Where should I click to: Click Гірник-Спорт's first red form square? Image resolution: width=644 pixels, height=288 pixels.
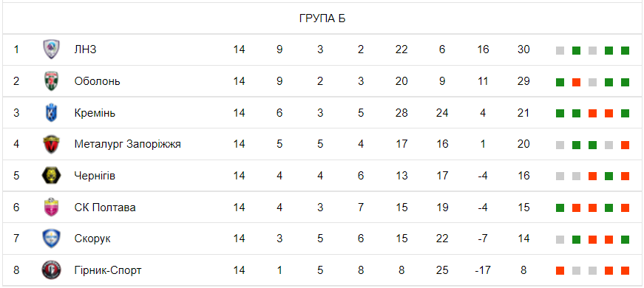point(560,271)
